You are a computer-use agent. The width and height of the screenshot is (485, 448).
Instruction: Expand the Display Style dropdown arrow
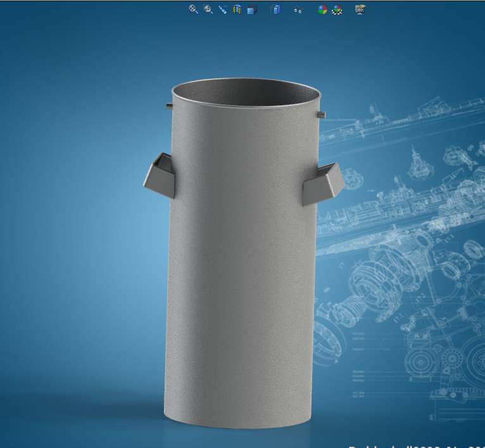[x=287, y=10]
